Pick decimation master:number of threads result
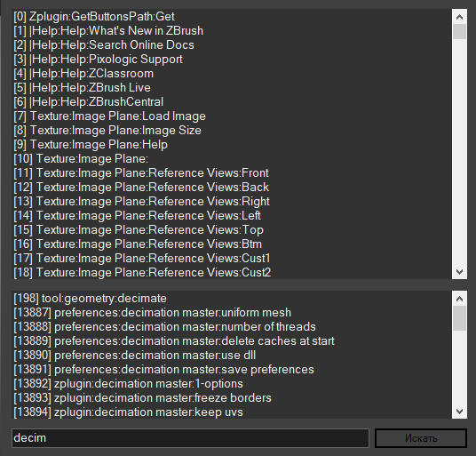This screenshot has width=476, height=456. pos(164,327)
